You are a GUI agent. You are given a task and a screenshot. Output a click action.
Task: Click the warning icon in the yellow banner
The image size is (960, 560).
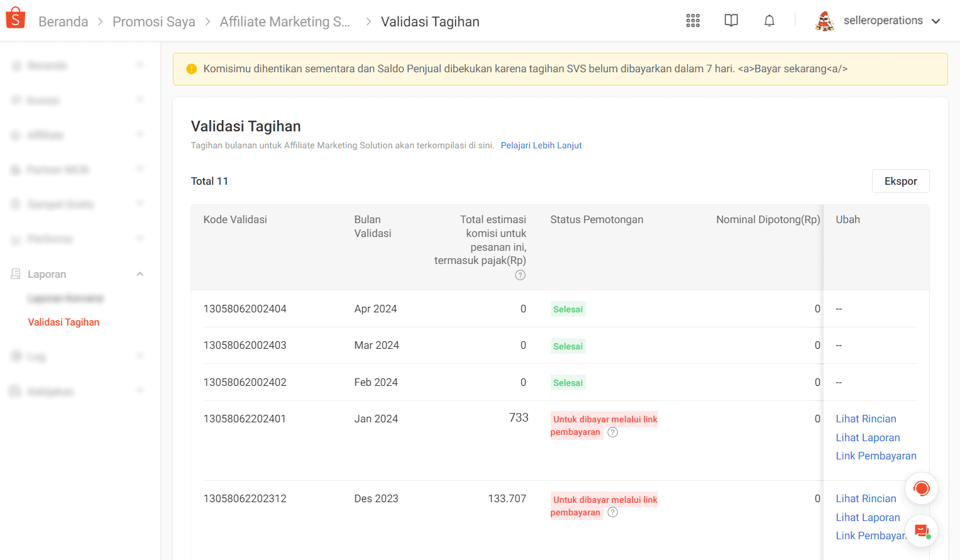[192, 69]
